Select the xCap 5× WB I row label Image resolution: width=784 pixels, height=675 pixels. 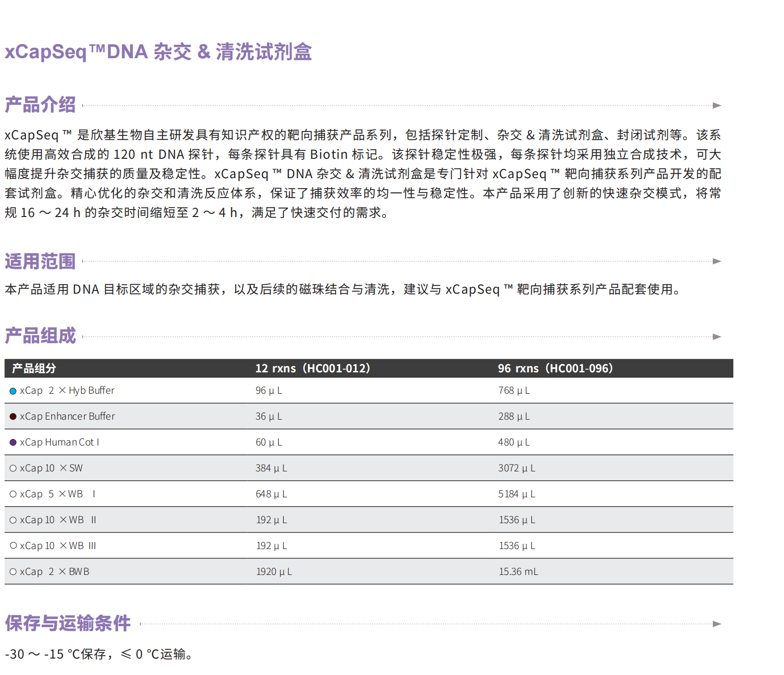click(58, 494)
